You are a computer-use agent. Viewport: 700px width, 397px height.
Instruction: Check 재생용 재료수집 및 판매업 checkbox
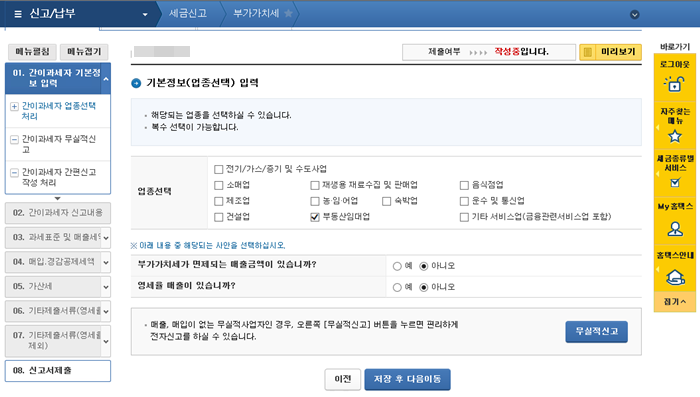315,185
